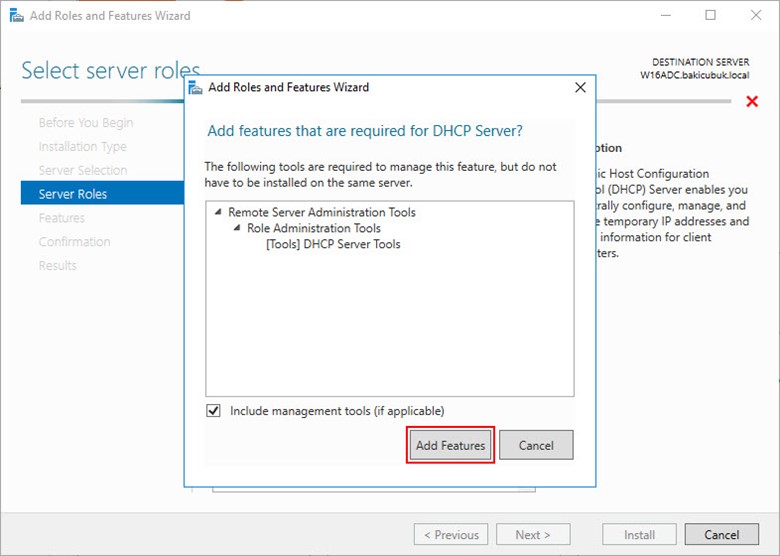Uncheck Include management tools checkbox
Image resolution: width=780 pixels, height=556 pixels.
pos(213,411)
